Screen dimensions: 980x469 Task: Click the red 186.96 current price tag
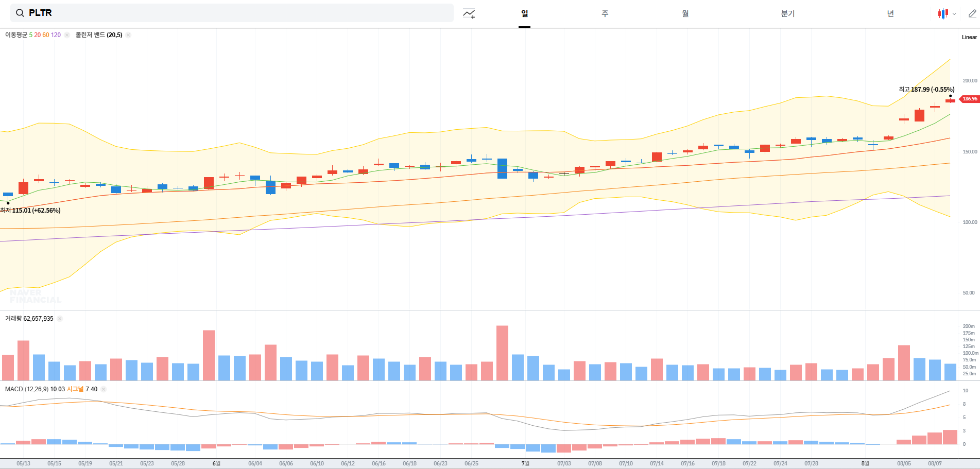pyautogui.click(x=969, y=99)
